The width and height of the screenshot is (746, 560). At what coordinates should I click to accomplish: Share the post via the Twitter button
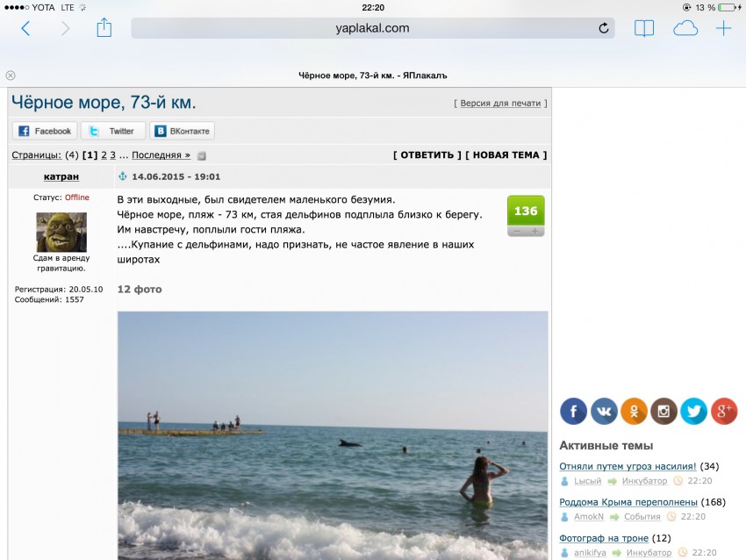(112, 131)
